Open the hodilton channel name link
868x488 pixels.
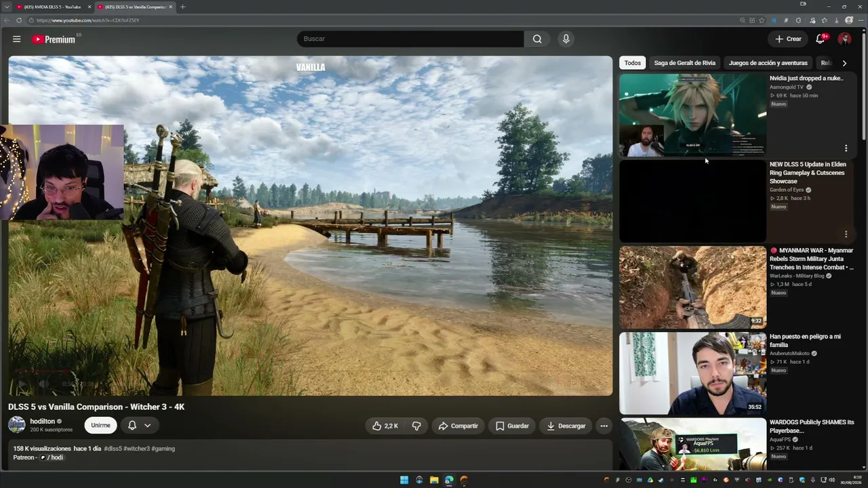coord(42,421)
